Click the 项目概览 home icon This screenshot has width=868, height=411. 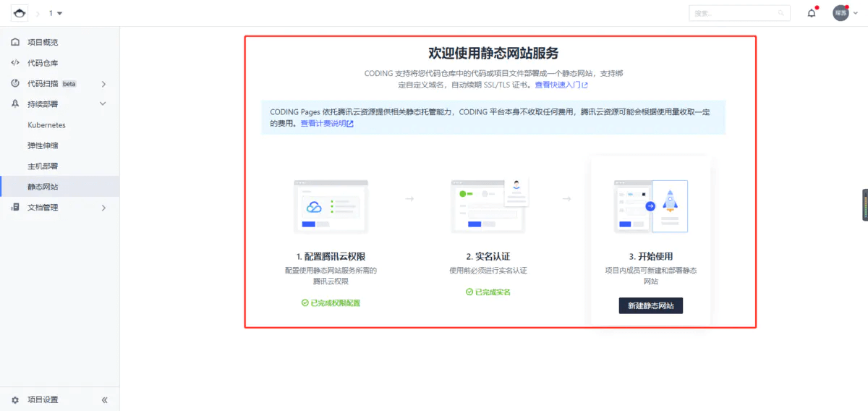pyautogui.click(x=15, y=43)
